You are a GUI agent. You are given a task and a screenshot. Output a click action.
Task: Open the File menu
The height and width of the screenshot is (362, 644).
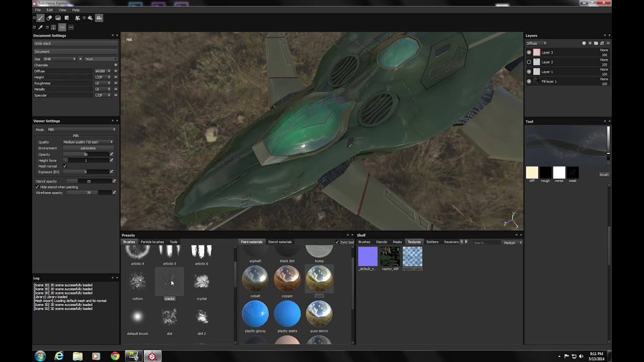tap(38, 10)
